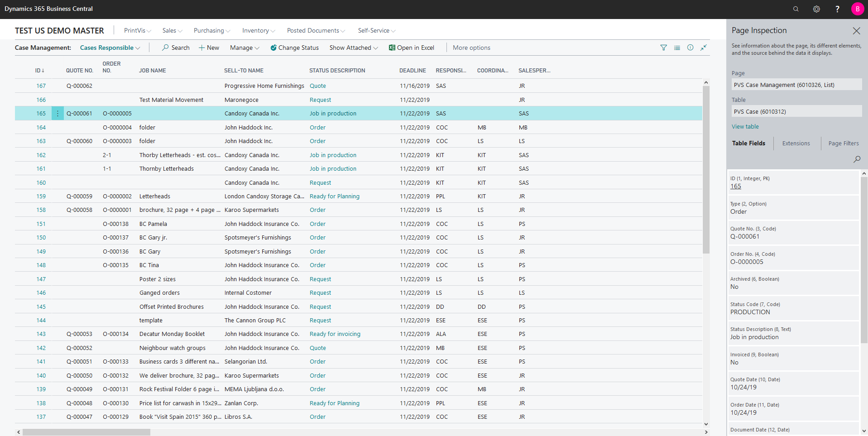This screenshot has width=868, height=436.
Task: Click the Quote status on row 167
Action: click(318, 86)
